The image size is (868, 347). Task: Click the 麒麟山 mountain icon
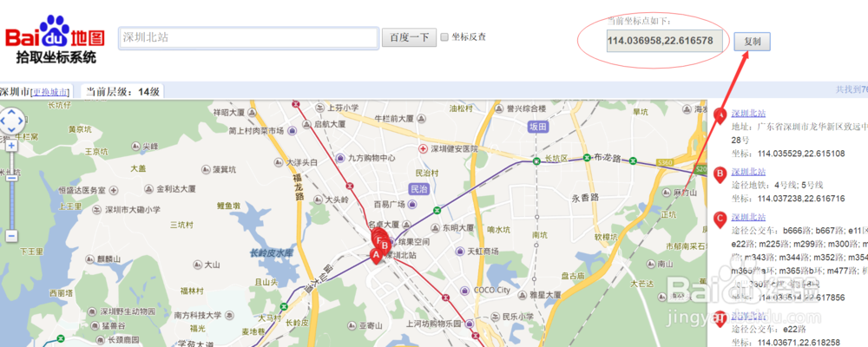(90, 259)
